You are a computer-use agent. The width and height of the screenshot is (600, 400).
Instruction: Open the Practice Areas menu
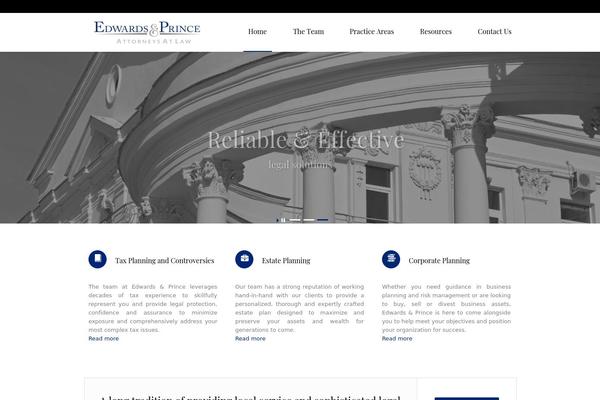point(372,31)
